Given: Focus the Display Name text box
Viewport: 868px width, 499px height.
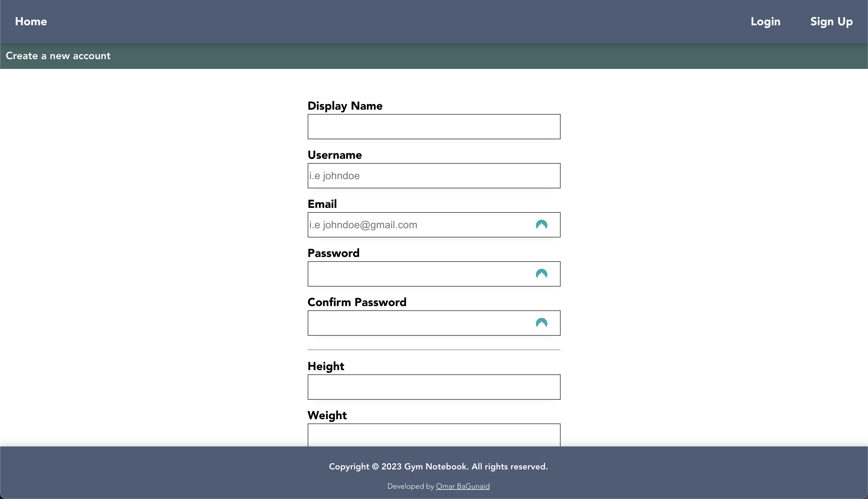Looking at the screenshot, I should [x=434, y=127].
